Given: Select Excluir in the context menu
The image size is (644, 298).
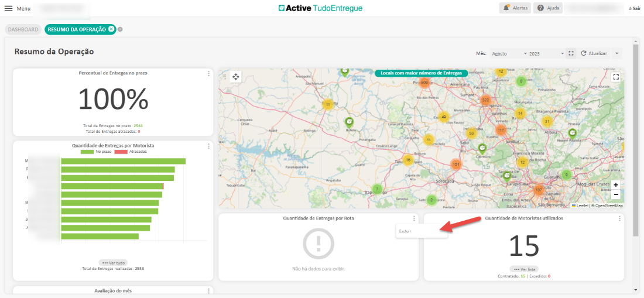Looking at the screenshot, I should point(405,231).
